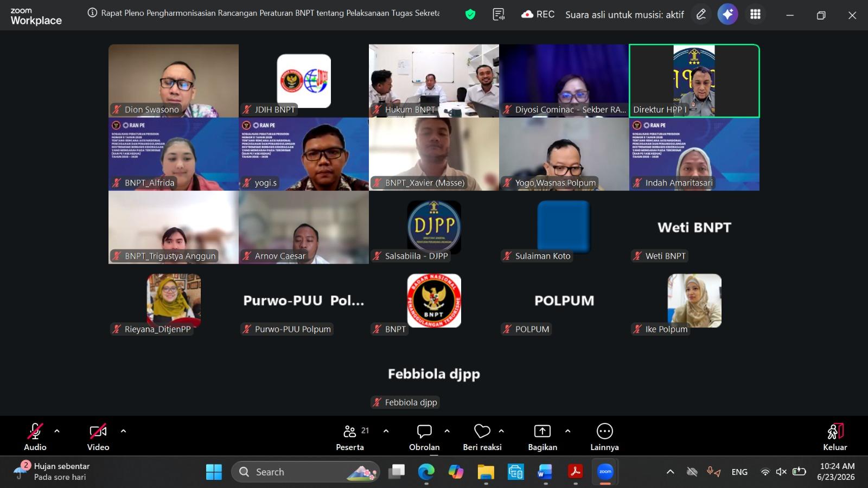Image resolution: width=868 pixels, height=488 pixels.
Task: Click Keluar to leave meeting
Action: pyautogui.click(x=835, y=436)
